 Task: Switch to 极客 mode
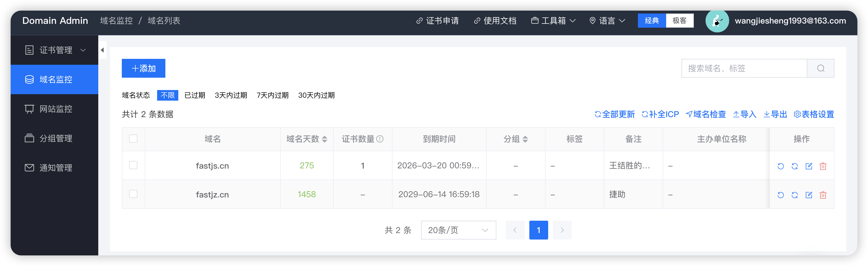coord(679,21)
